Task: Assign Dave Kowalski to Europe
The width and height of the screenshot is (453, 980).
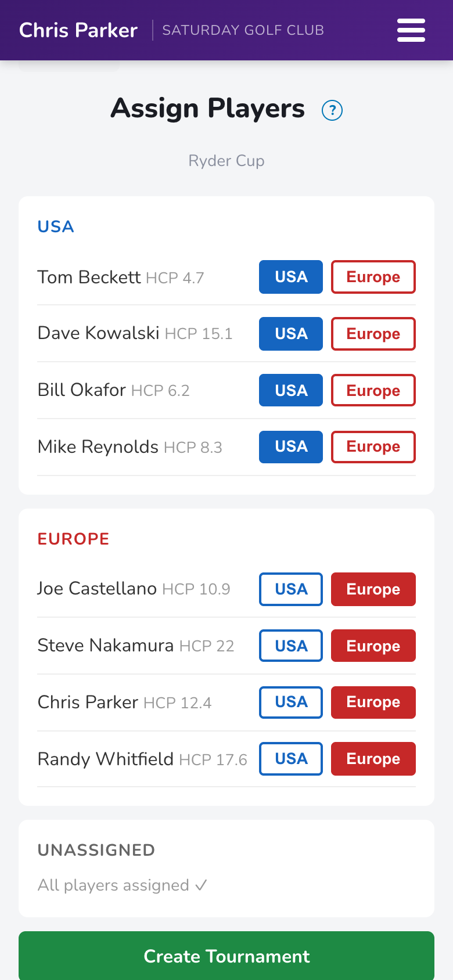Action: coord(373,334)
